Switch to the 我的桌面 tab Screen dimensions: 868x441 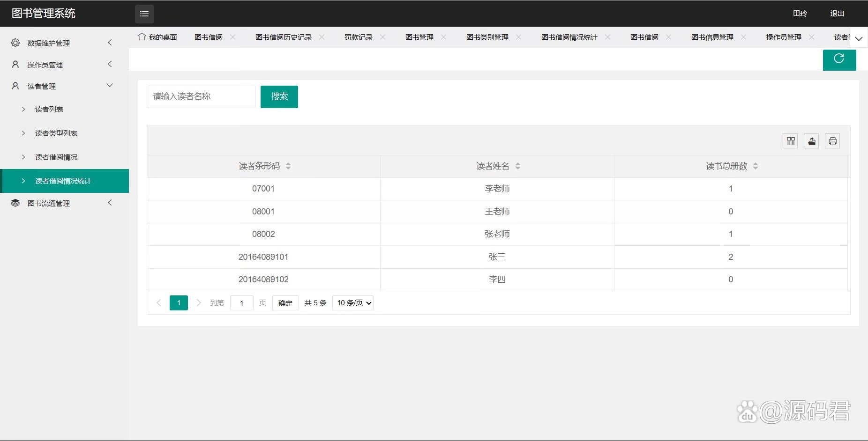(157, 37)
